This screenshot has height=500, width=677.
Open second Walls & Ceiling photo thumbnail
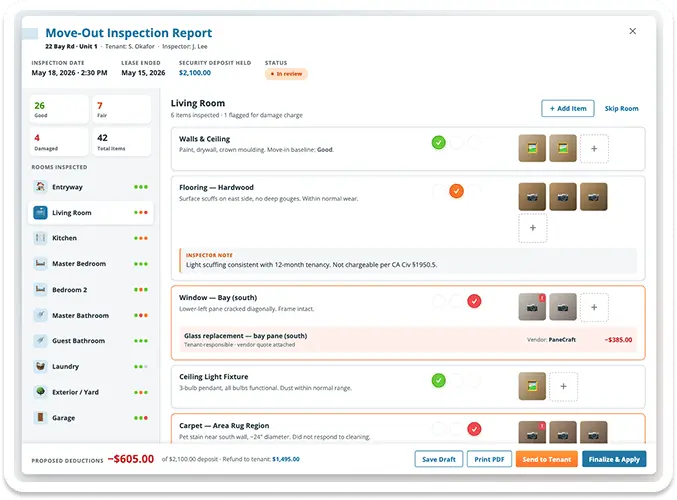click(x=563, y=148)
